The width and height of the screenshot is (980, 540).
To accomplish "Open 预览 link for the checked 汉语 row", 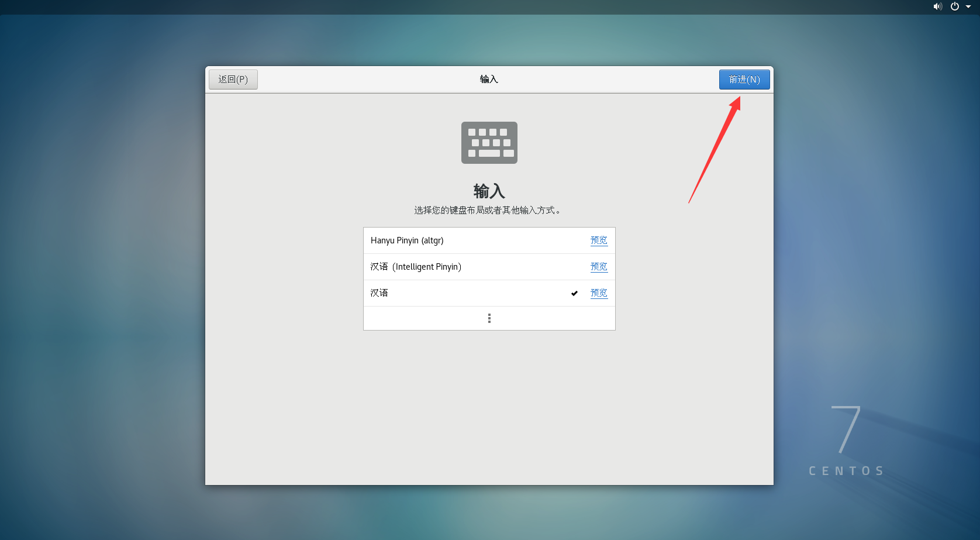I will coord(599,293).
